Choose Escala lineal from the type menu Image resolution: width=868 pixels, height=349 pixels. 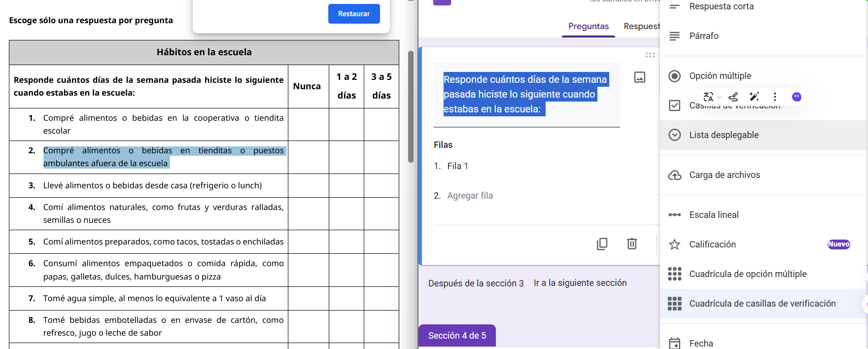click(714, 215)
